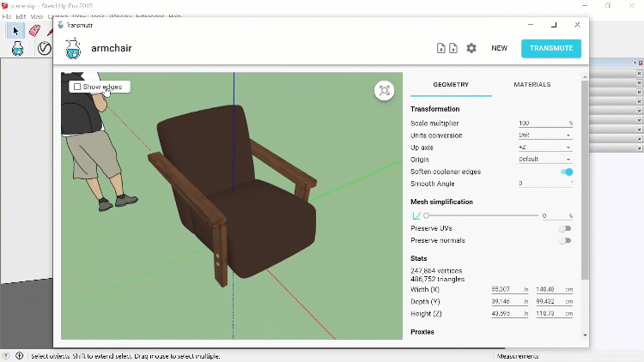Open Transmutr settings gear
The height and width of the screenshot is (362, 644).
click(471, 48)
